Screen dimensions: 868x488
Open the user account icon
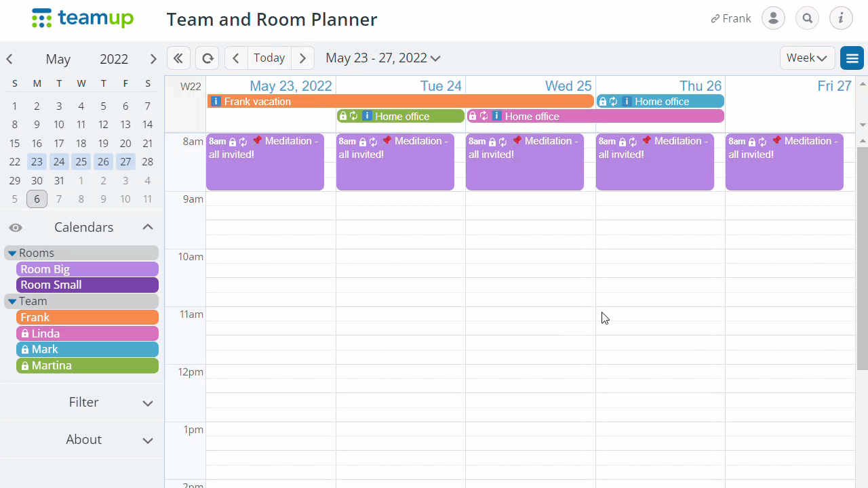773,18
